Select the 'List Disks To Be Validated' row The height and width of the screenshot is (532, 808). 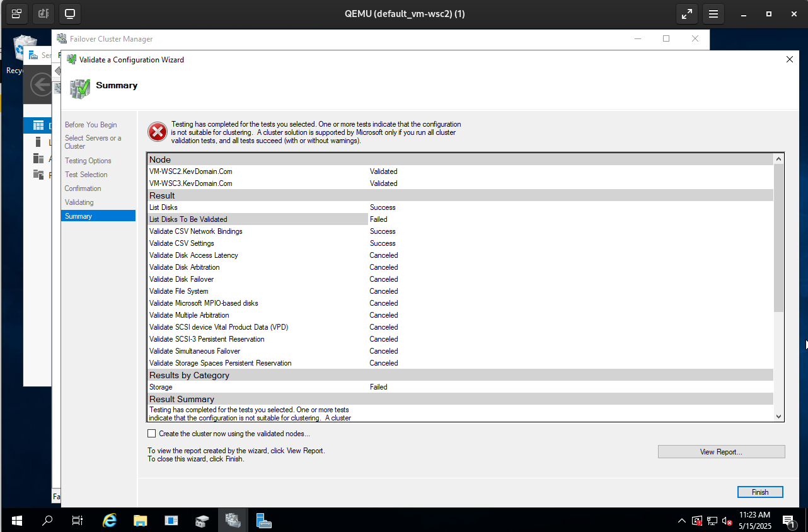click(460, 219)
